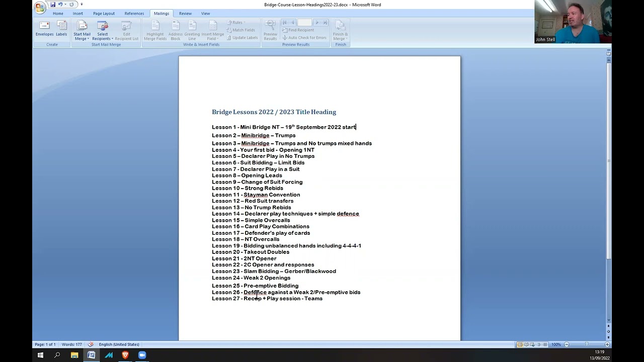Viewport: 644px width, 362px height.
Task: Switch to the Review tab
Action: tap(185, 14)
